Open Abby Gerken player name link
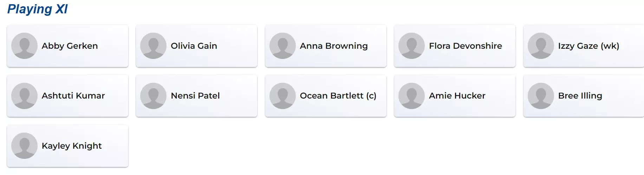The height and width of the screenshot is (175, 644). click(70, 46)
